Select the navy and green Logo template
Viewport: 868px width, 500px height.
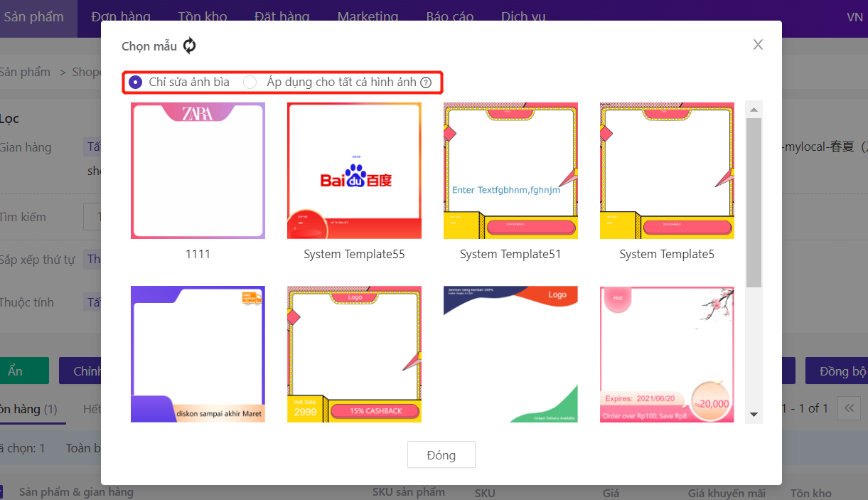coord(510,353)
